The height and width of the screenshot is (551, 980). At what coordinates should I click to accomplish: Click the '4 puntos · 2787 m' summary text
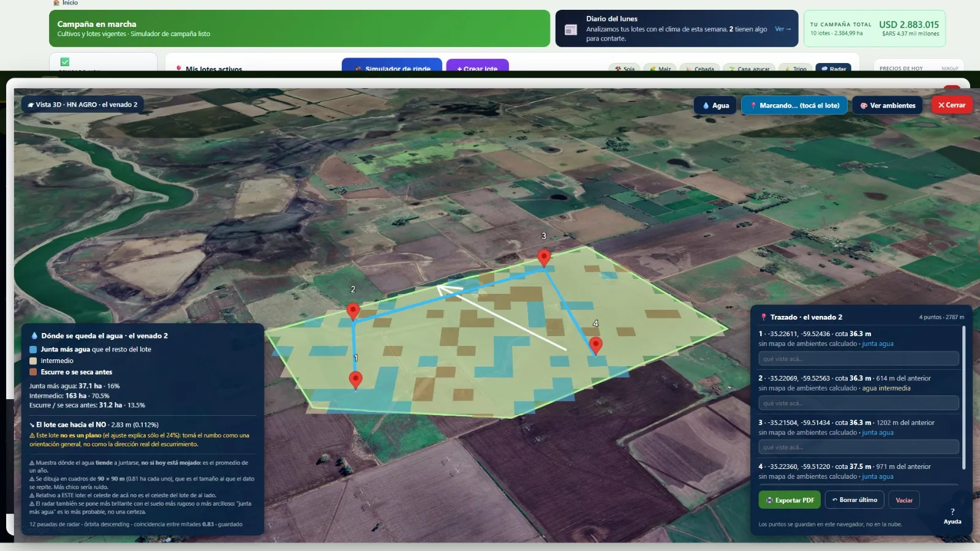pyautogui.click(x=941, y=317)
